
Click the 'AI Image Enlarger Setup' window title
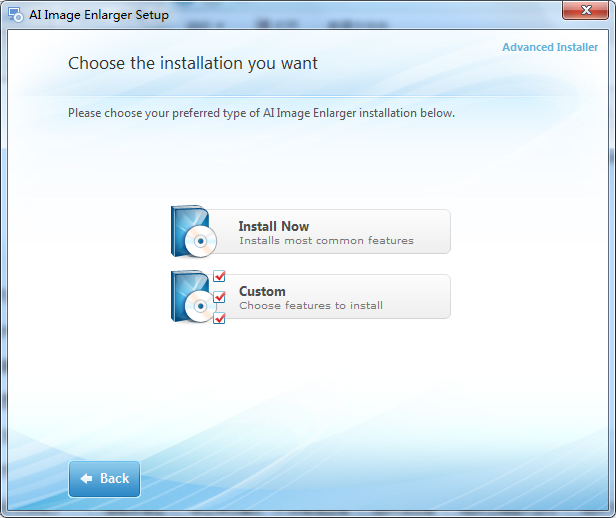pos(99,15)
